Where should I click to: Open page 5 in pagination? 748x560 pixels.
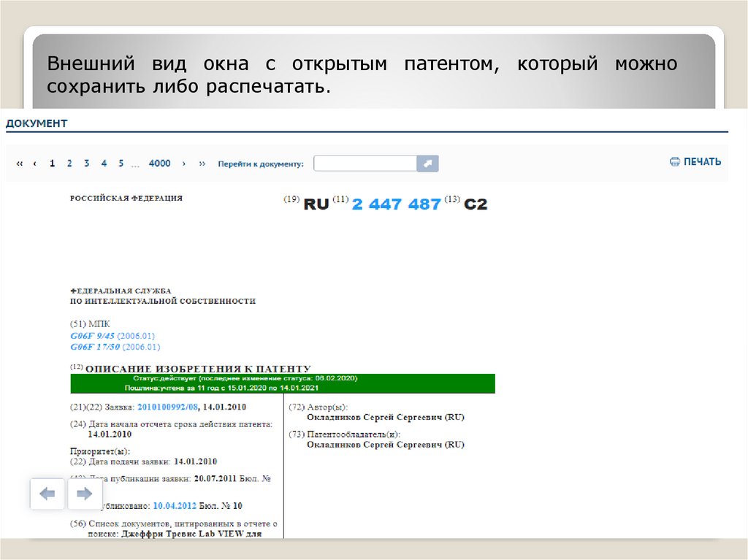point(121,164)
